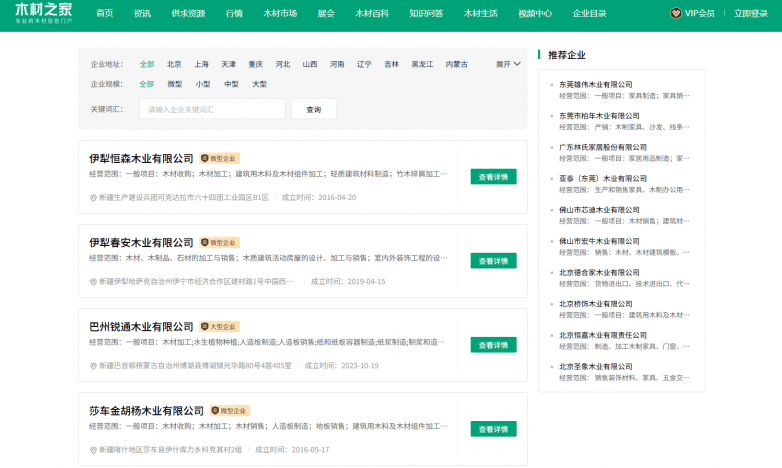Go to 木材市场 in navigation
This screenshot has height=468, width=782.
click(x=280, y=13)
